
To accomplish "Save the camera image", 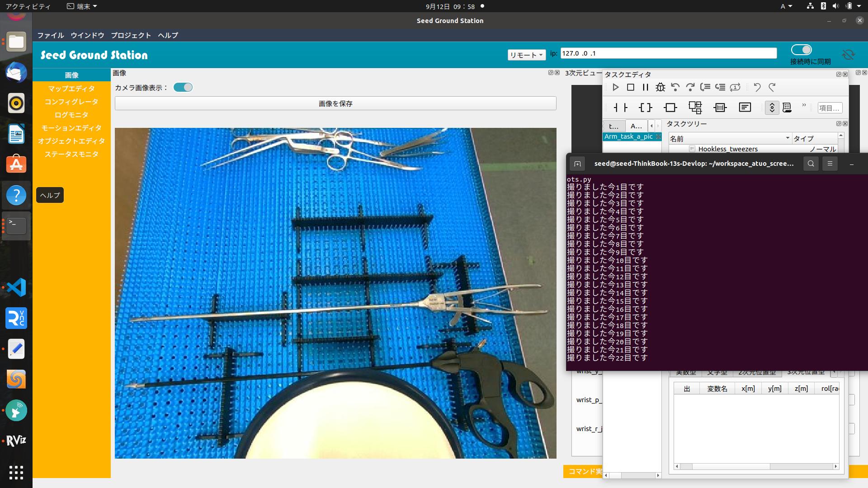I will (335, 103).
